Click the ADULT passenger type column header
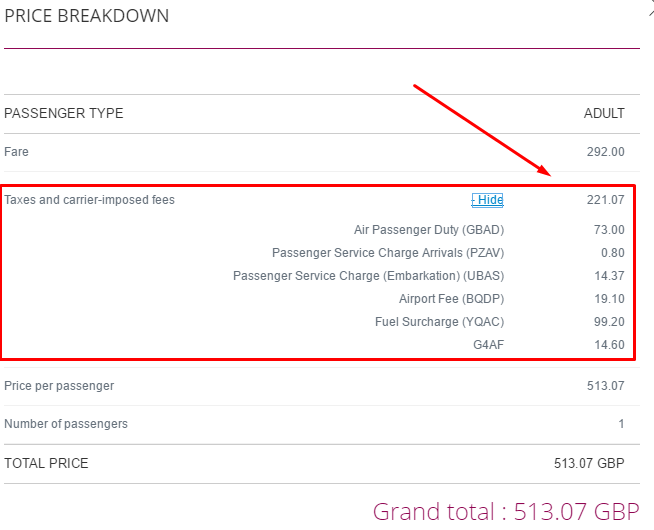The height and width of the screenshot is (530, 654). [x=604, y=113]
